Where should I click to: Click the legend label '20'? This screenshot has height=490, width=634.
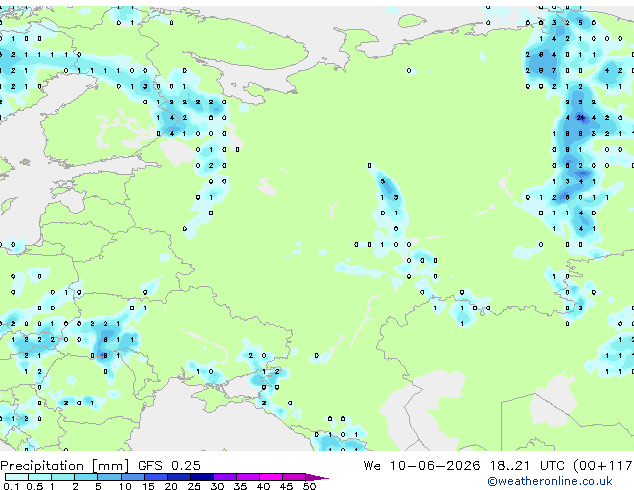click(171, 486)
